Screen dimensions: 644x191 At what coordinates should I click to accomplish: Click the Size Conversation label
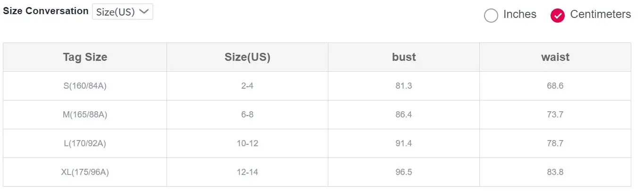click(x=46, y=11)
